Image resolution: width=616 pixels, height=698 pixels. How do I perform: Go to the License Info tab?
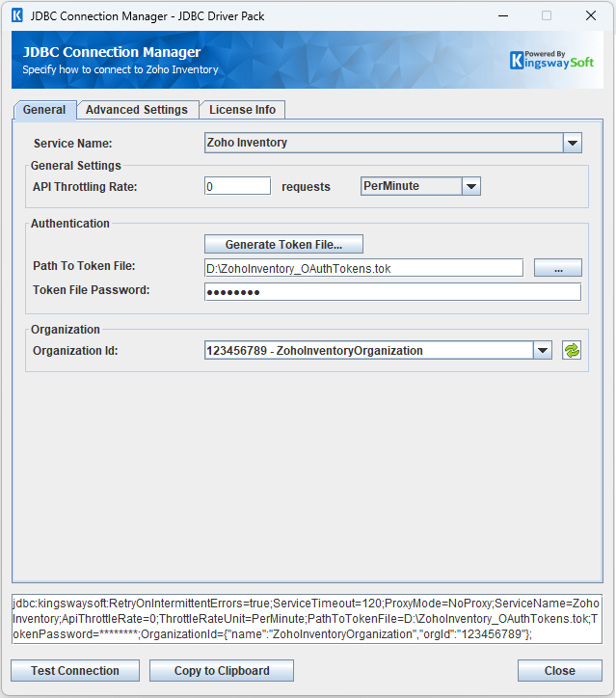pos(243,110)
